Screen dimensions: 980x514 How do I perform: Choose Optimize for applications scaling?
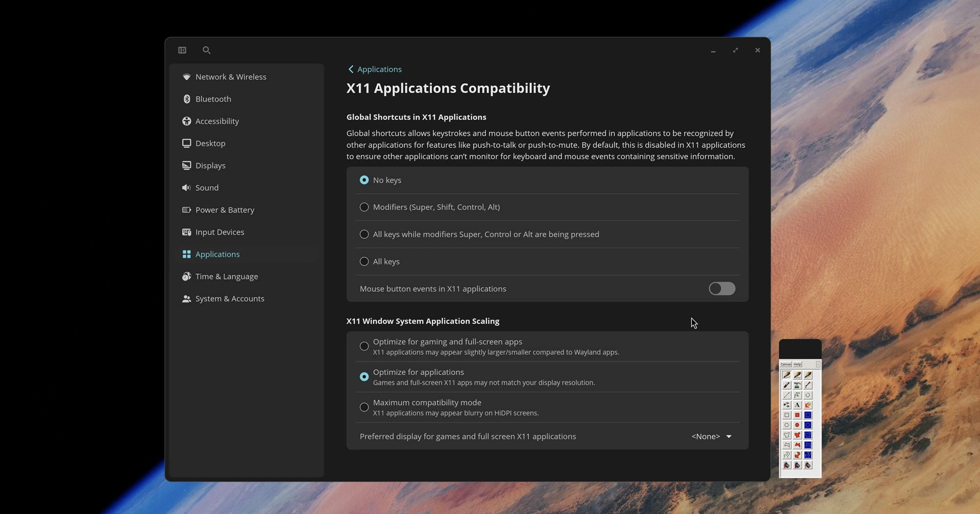click(x=547, y=377)
